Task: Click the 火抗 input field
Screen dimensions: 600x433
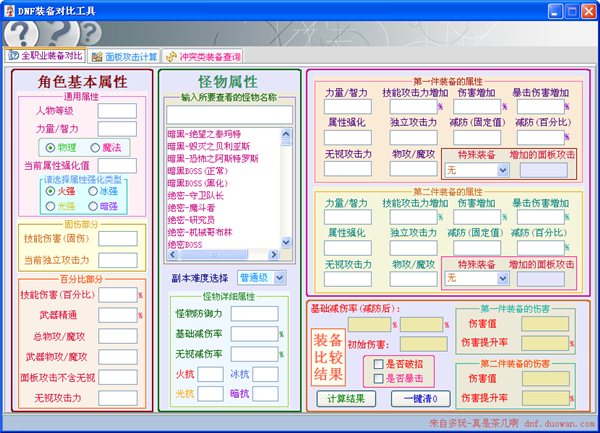Action: (210, 374)
